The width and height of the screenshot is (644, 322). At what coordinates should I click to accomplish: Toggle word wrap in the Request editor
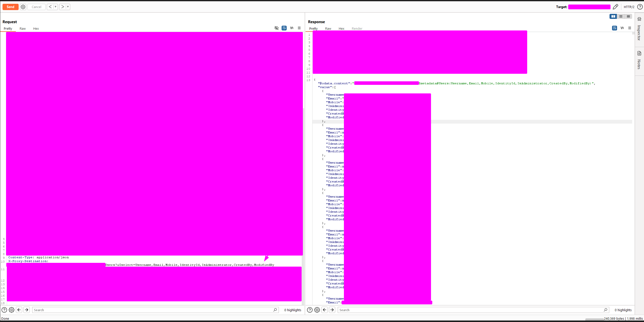[284, 28]
